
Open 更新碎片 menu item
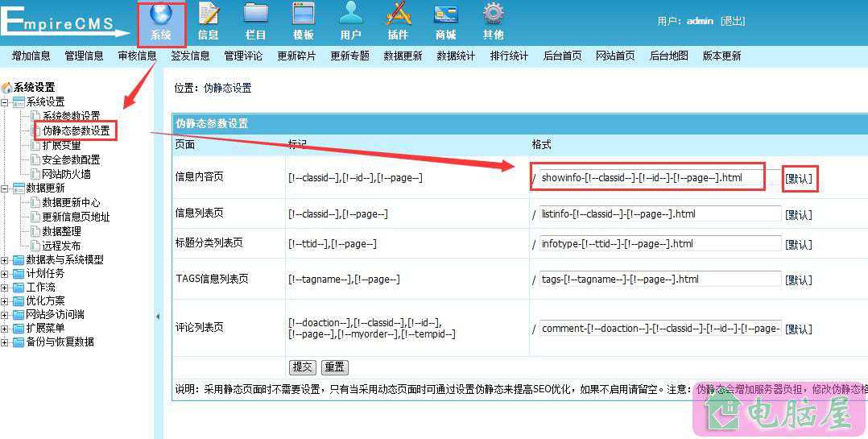coord(296,56)
